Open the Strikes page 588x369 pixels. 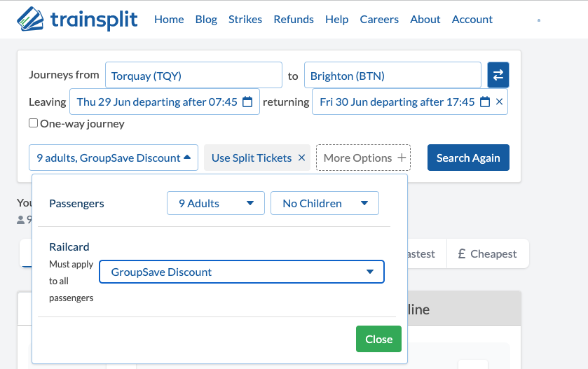click(245, 20)
